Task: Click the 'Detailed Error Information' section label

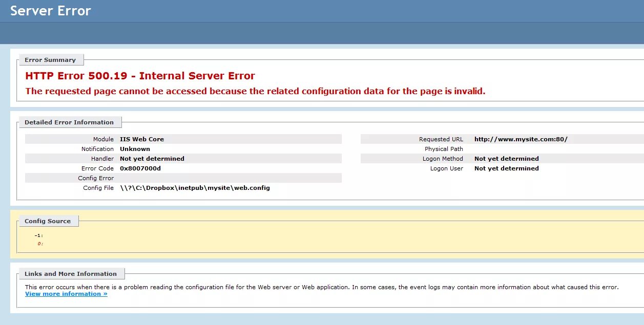Action: coord(69,122)
